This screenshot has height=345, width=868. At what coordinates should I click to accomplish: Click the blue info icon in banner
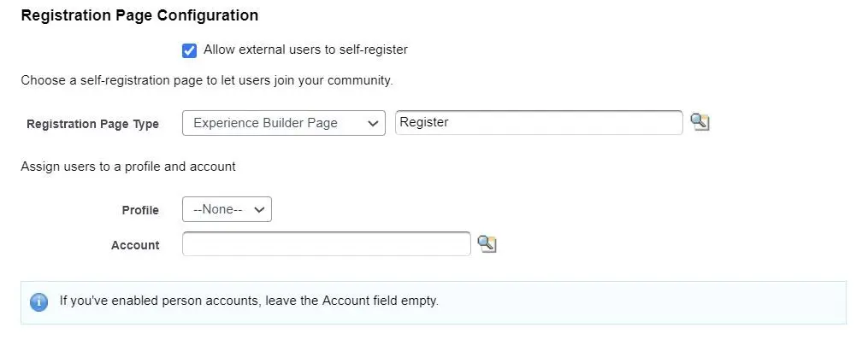point(38,302)
